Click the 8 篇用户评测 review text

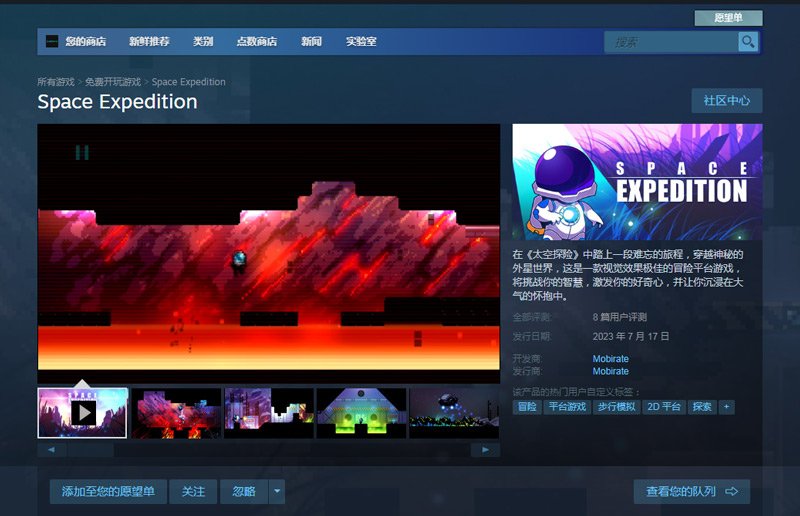point(619,317)
